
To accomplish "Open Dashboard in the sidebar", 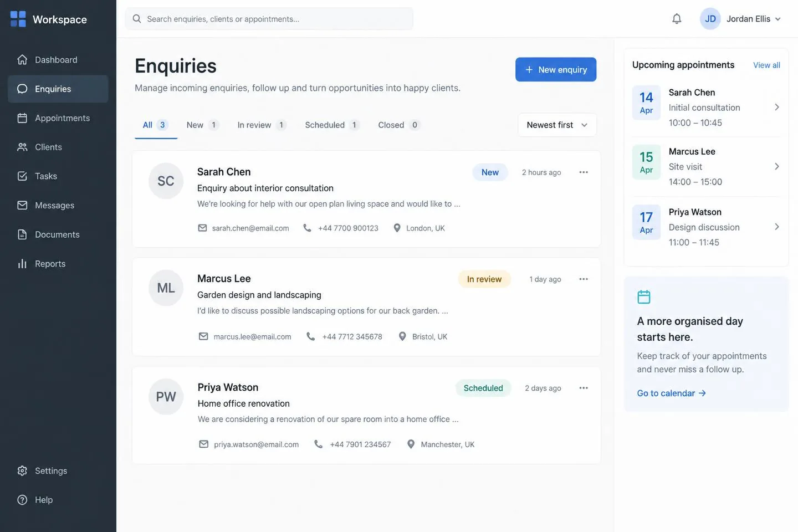I will click(58, 60).
